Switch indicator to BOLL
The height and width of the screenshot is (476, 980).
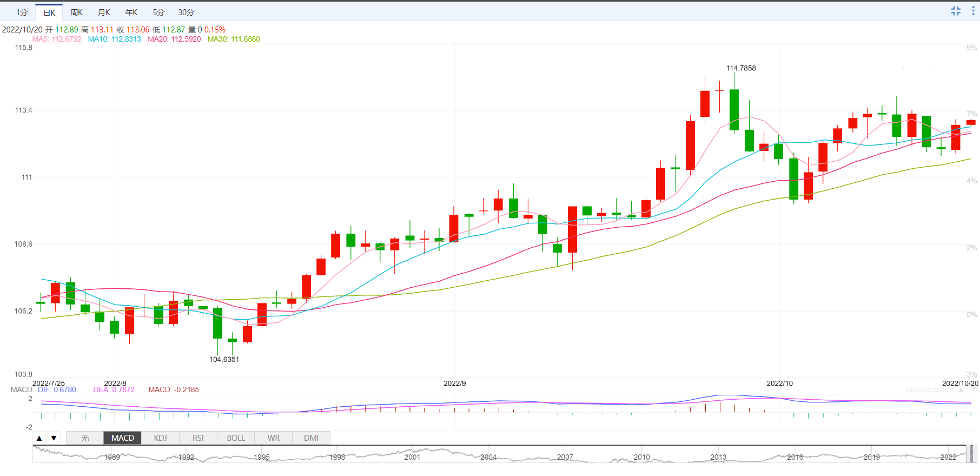236,438
